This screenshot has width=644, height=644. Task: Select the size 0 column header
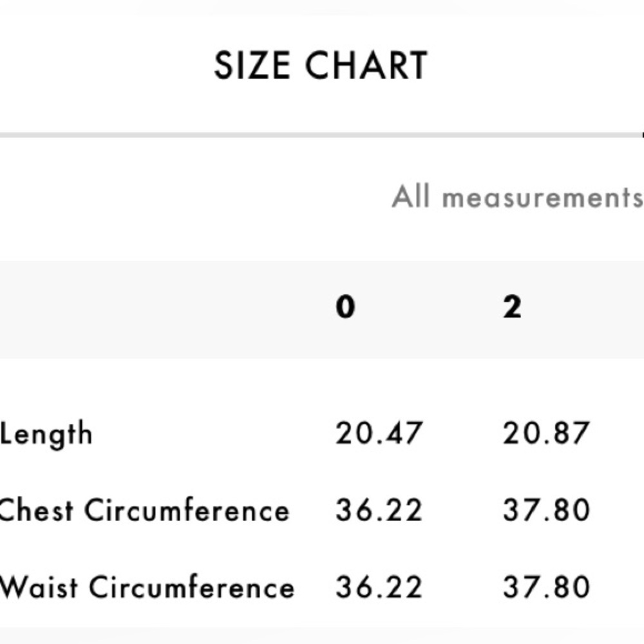(345, 307)
